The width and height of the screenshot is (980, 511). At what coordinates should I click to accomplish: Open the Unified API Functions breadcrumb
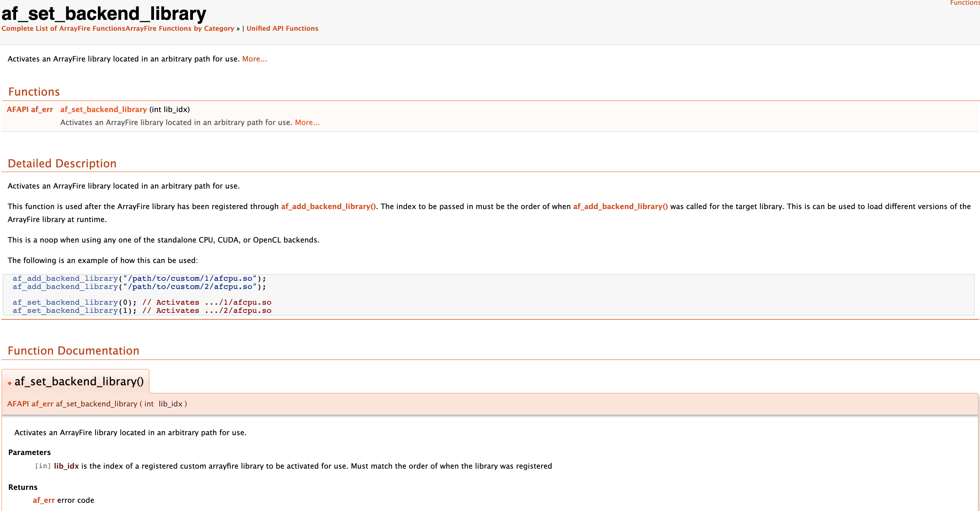point(282,29)
